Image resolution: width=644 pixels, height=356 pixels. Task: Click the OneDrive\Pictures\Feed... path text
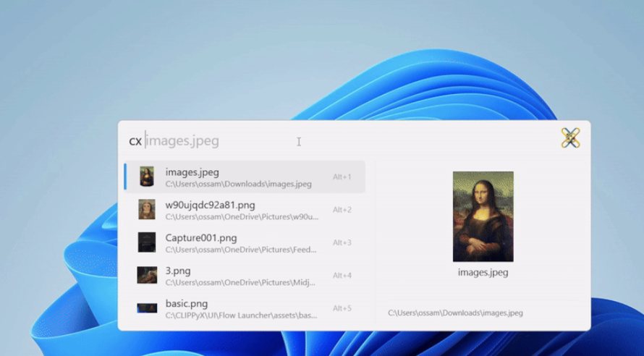(241, 250)
